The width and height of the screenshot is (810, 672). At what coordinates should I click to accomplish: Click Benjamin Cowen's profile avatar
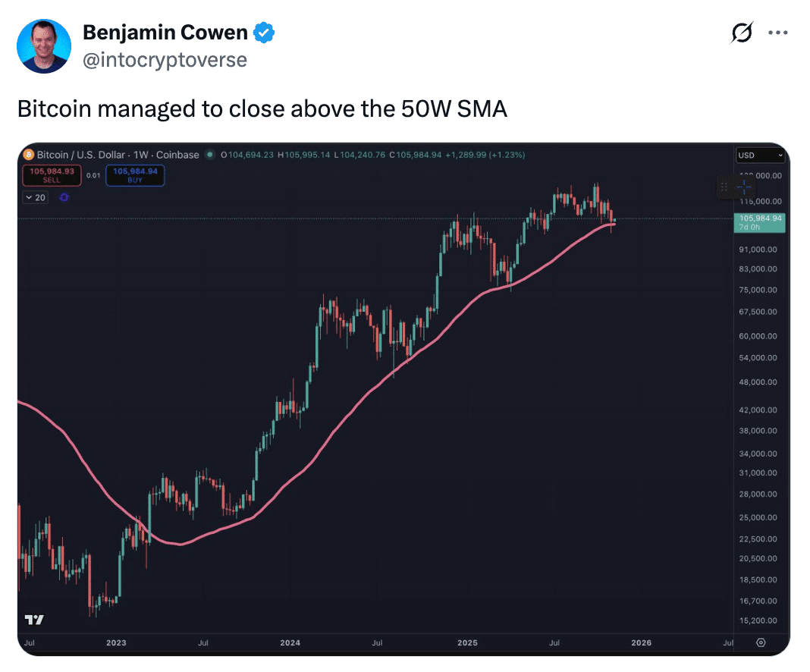coord(46,47)
